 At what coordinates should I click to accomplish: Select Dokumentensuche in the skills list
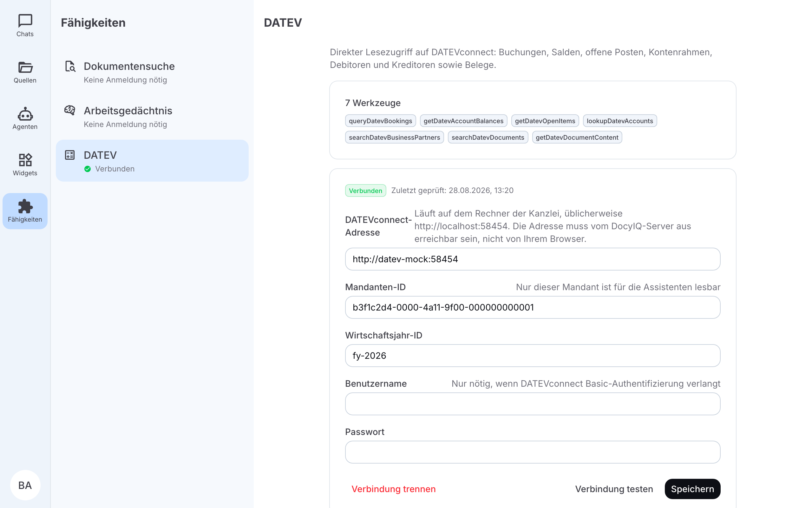[152, 72]
